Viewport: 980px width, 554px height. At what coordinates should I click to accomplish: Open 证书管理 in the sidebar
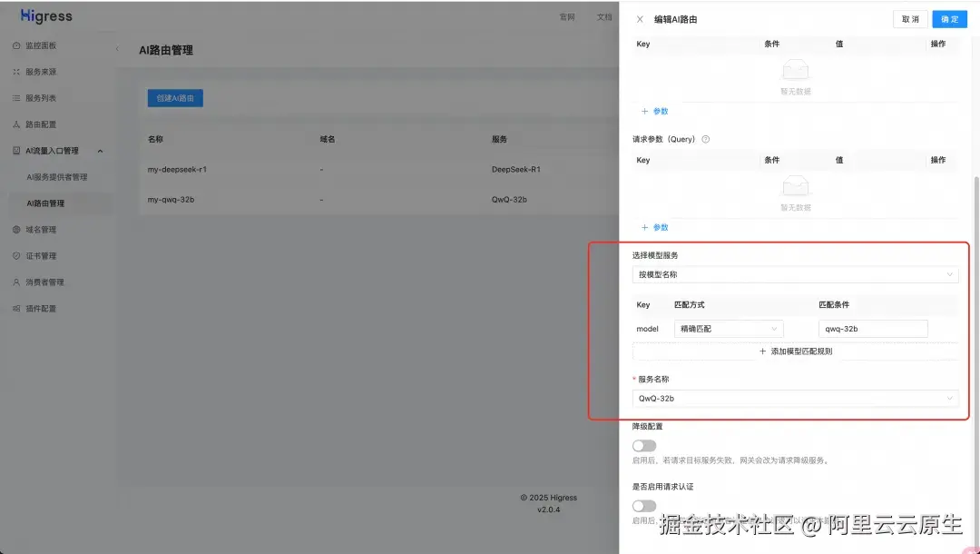[x=41, y=256]
